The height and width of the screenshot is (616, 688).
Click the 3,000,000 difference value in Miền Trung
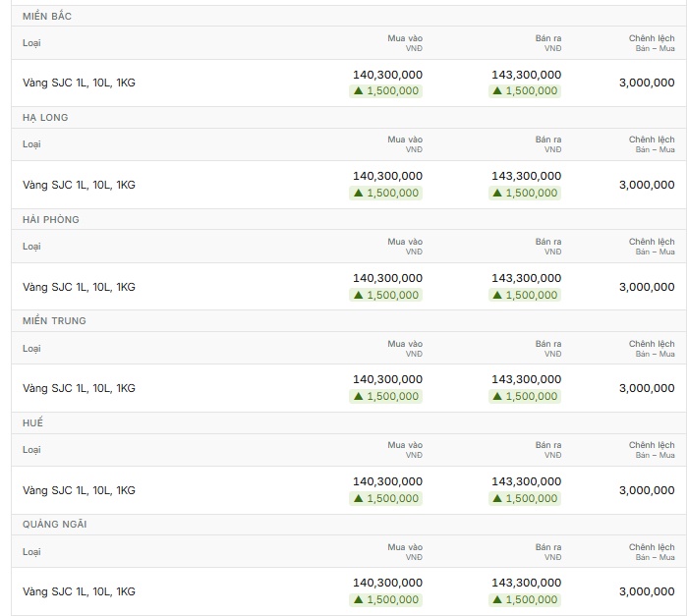pyautogui.click(x=647, y=388)
